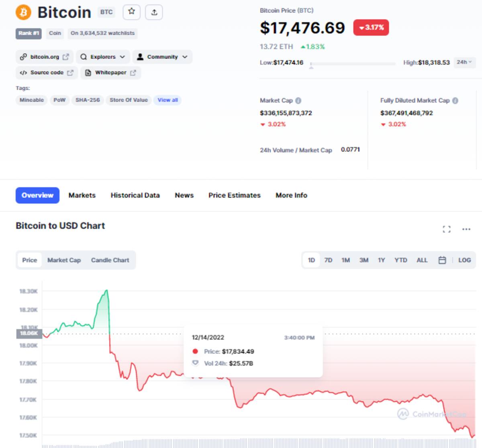
Task: Open bitcoin.org website link
Action: tap(45, 57)
